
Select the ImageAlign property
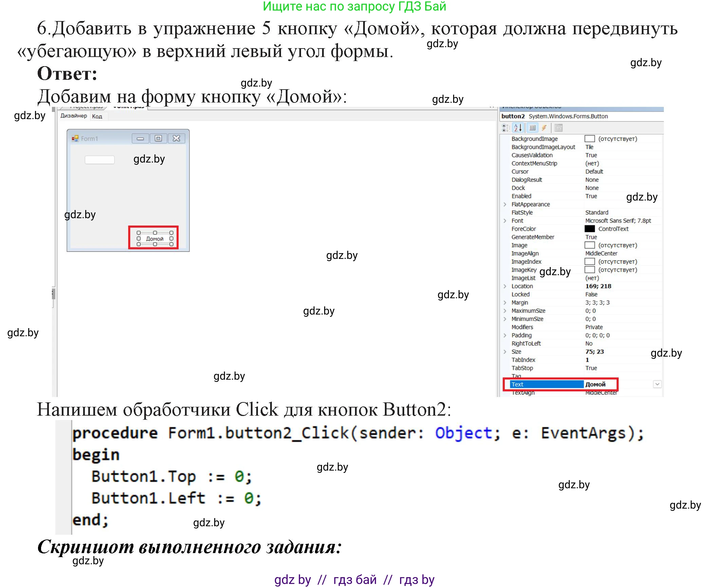(525, 253)
